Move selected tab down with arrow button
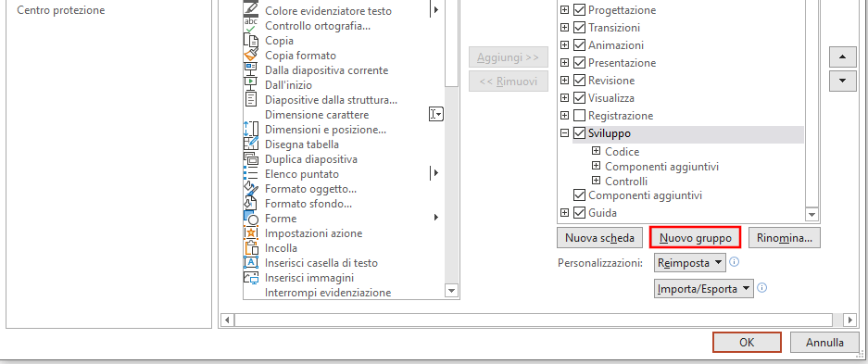Screen dimensions: 868x364 [x=843, y=81]
